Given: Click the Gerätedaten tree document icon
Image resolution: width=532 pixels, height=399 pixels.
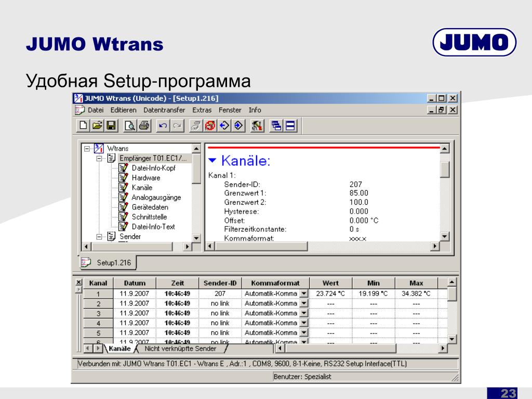Looking at the screenshot, I should point(123,207).
